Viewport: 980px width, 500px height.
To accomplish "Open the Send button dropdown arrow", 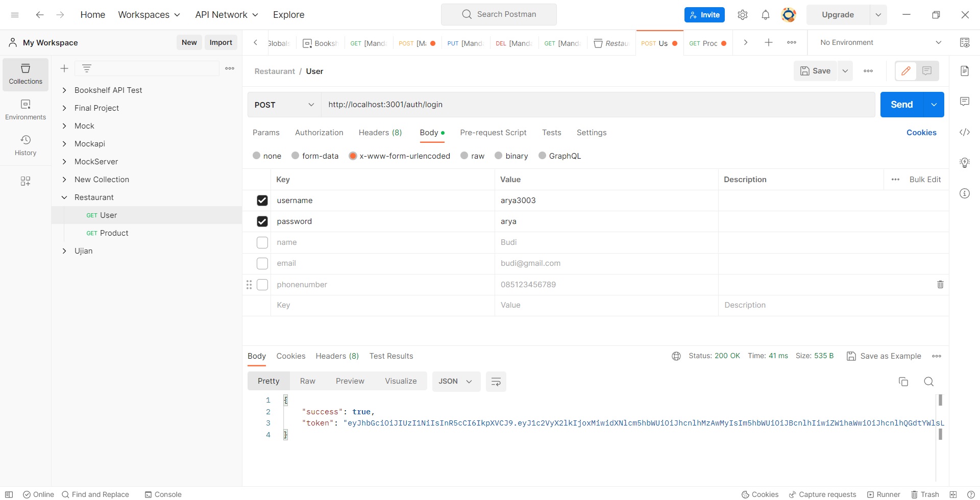I will point(934,105).
